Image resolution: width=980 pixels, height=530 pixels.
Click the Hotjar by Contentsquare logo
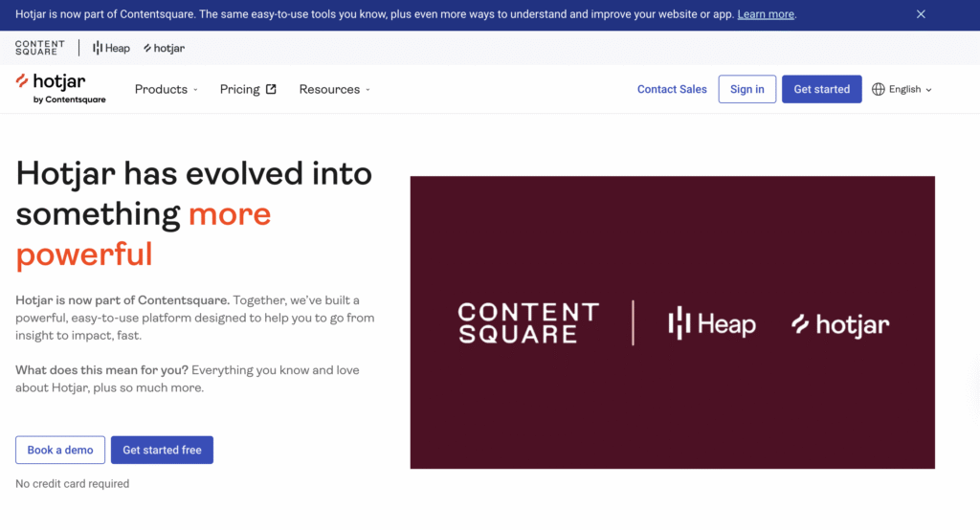coord(60,88)
